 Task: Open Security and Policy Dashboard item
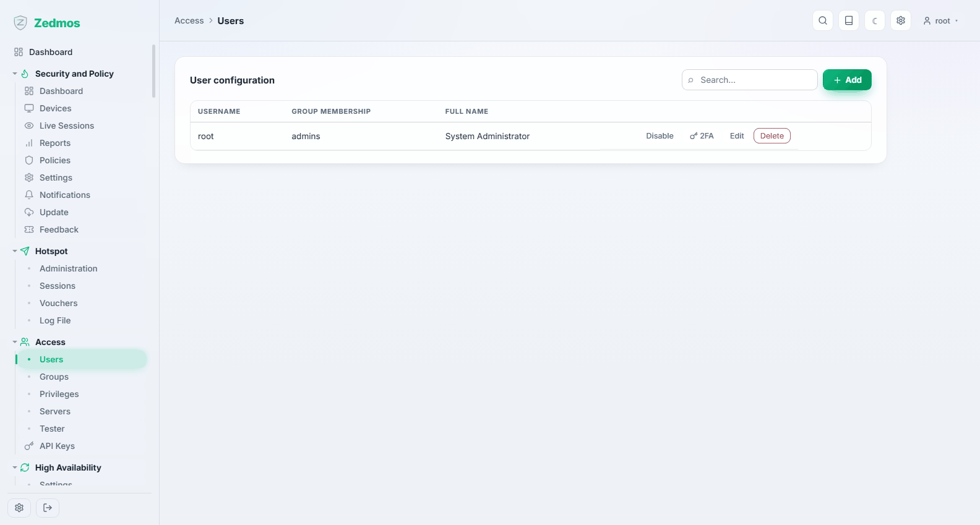coord(61,91)
